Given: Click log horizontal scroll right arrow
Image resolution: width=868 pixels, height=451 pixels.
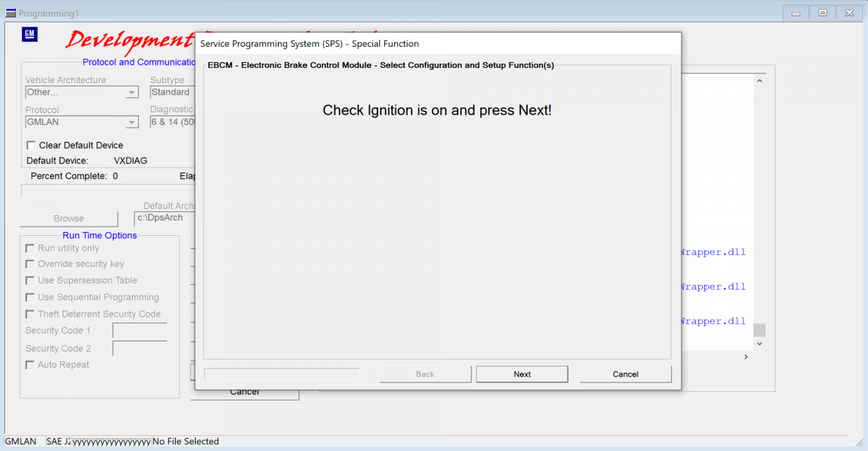Looking at the screenshot, I should [746, 357].
